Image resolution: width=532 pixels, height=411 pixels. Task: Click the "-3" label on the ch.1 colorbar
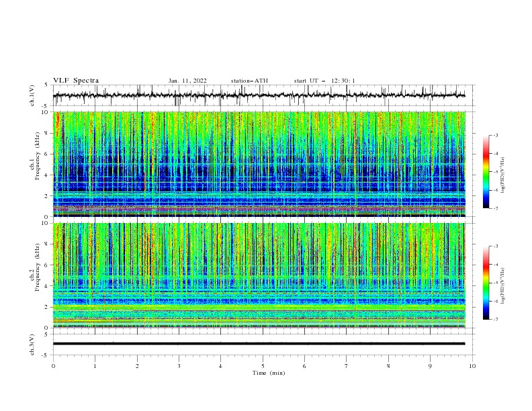pos(495,135)
